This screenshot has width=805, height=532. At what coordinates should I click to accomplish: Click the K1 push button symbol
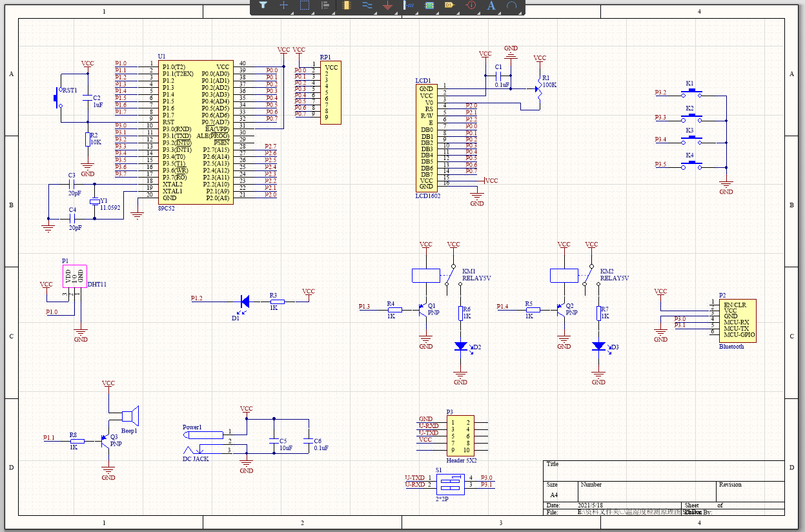(x=692, y=94)
